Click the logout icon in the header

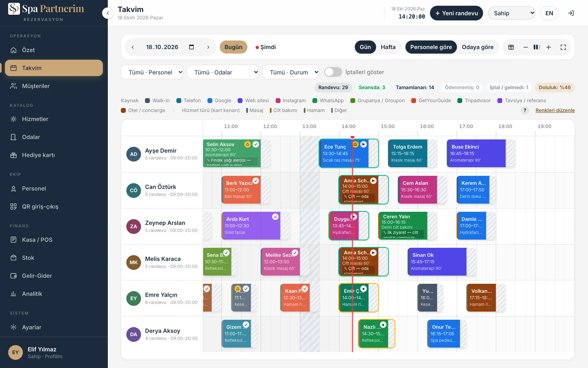(571, 13)
